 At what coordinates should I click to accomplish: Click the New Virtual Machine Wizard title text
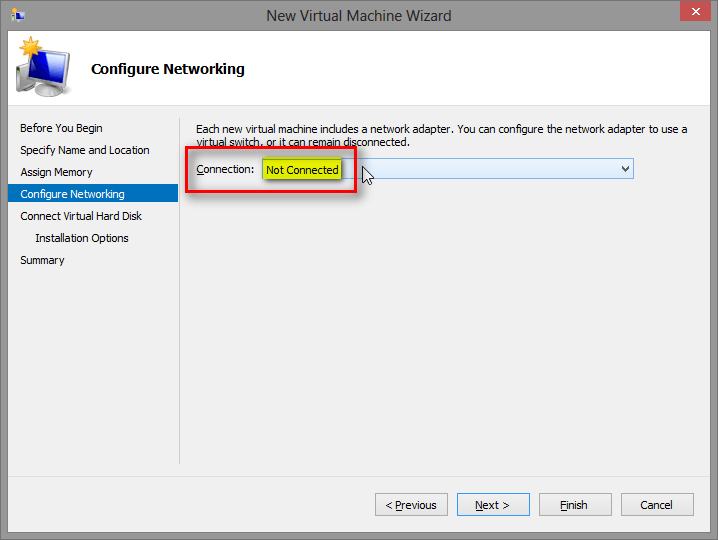tap(358, 15)
